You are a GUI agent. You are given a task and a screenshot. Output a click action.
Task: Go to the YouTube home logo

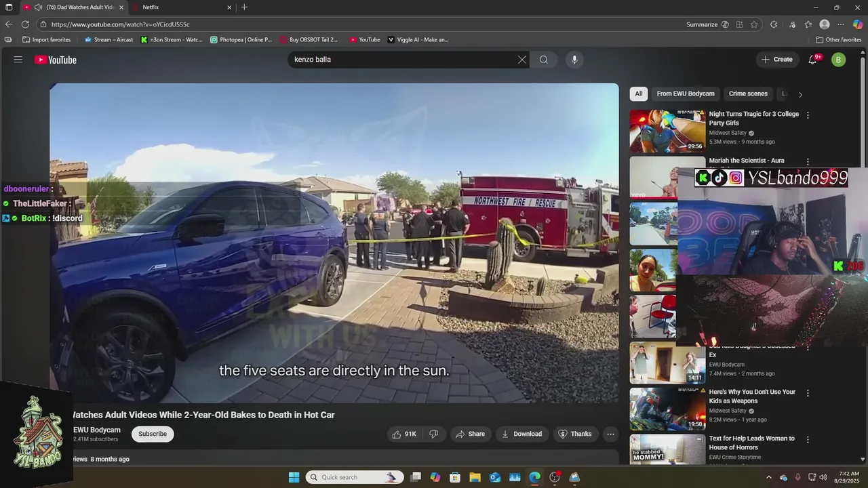[56, 60]
